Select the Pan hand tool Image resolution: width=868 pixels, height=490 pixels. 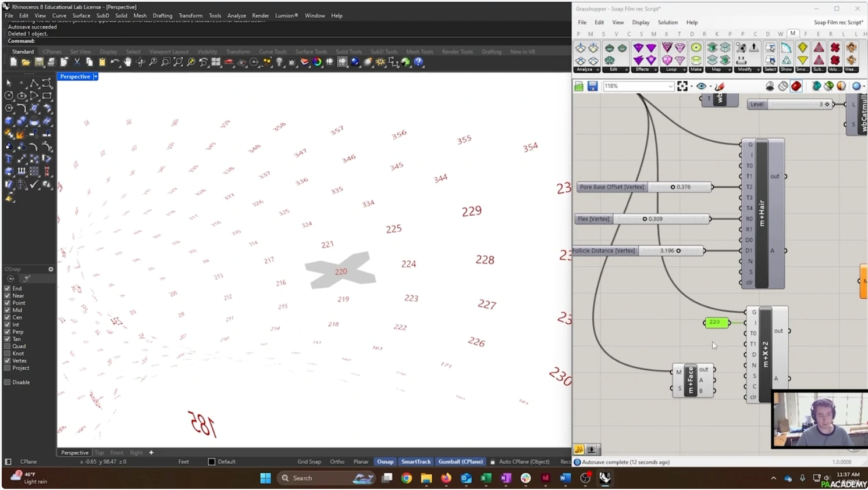[127, 62]
